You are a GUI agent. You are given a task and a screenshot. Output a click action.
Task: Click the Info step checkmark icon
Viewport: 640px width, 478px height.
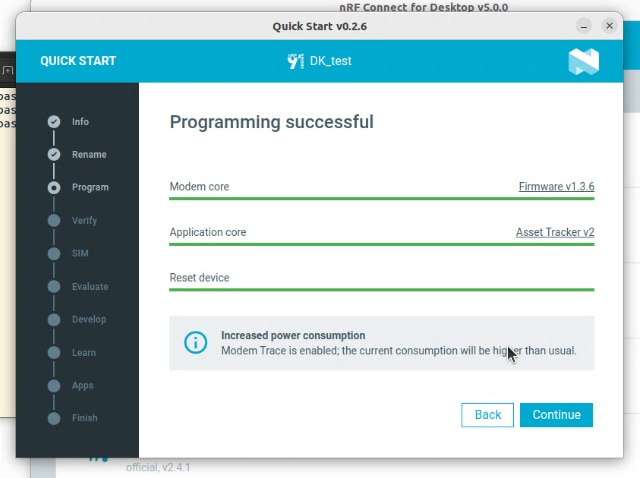pos(54,122)
